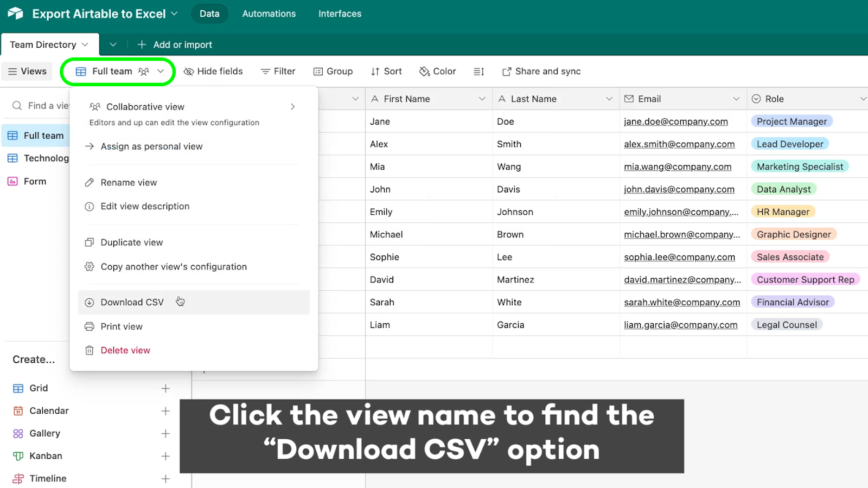The image size is (868, 488).
Task: Open the dropdown of the column left of First Name
Action: pos(355,99)
